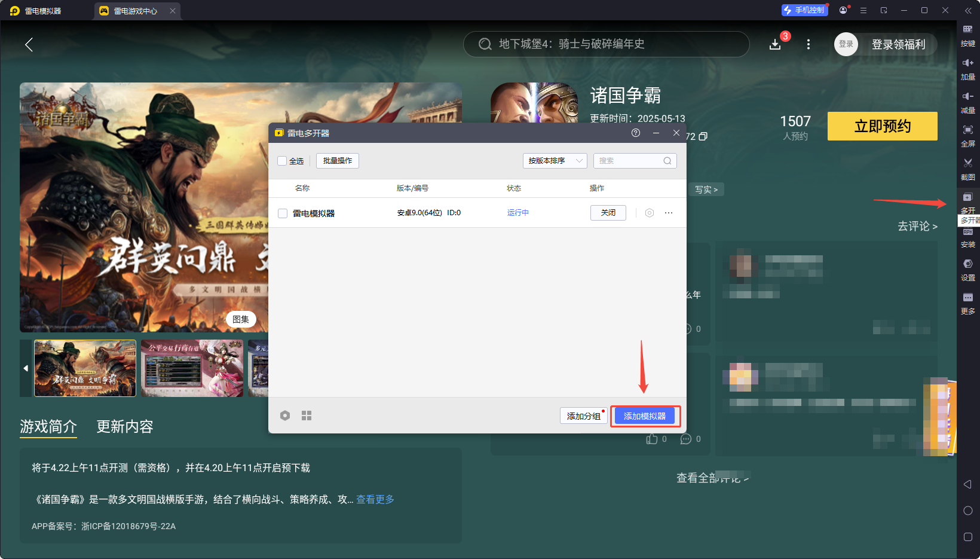Open the help icon in multi-instance window

point(636,133)
